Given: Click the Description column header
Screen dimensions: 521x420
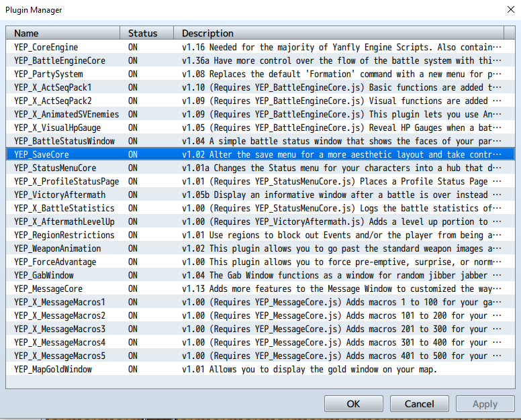Looking at the screenshot, I should tap(338, 33).
